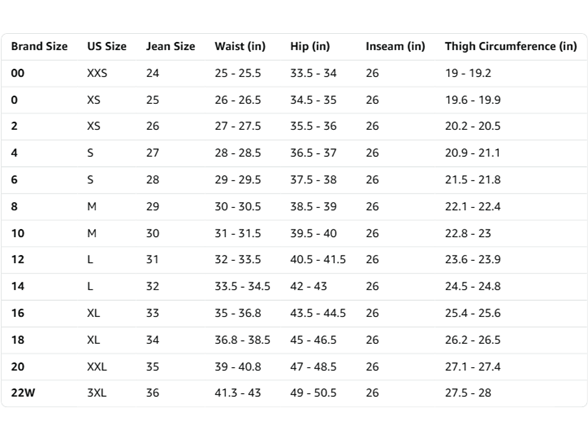Click the XXS US size cell
588x441 pixels.
(97, 73)
